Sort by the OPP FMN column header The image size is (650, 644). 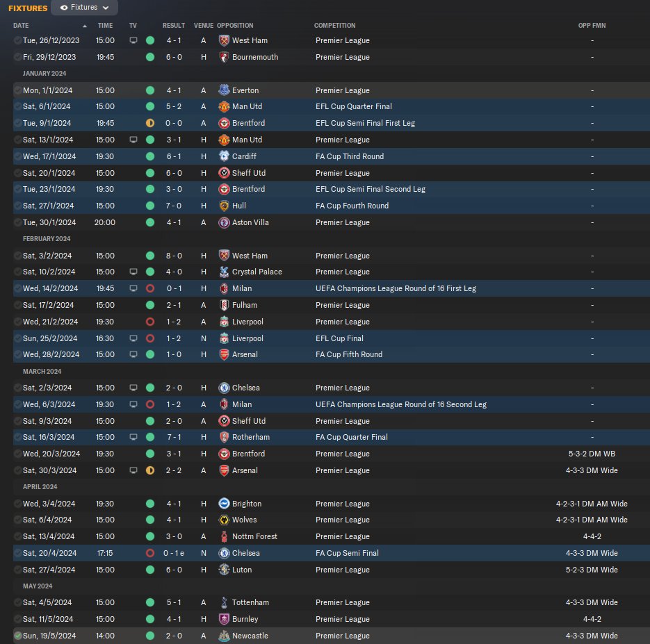(592, 25)
